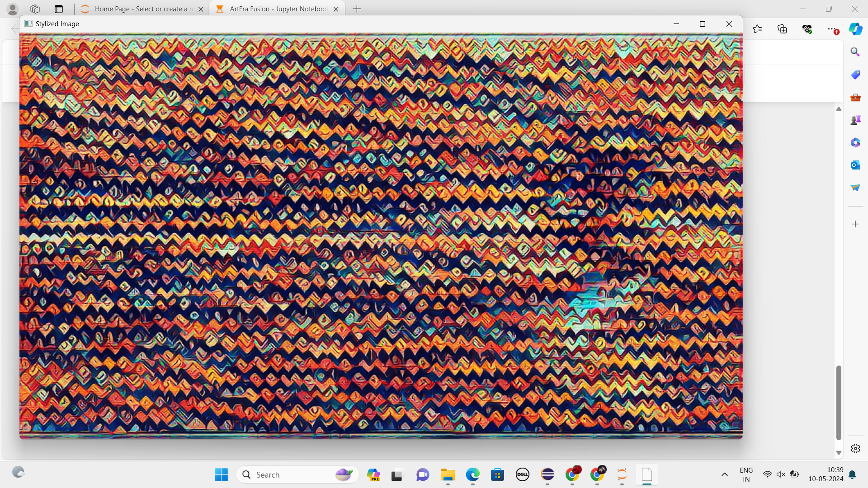Switch to ArtEra Fusion notebook tab
The width and height of the screenshot is (868, 488).
click(278, 9)
